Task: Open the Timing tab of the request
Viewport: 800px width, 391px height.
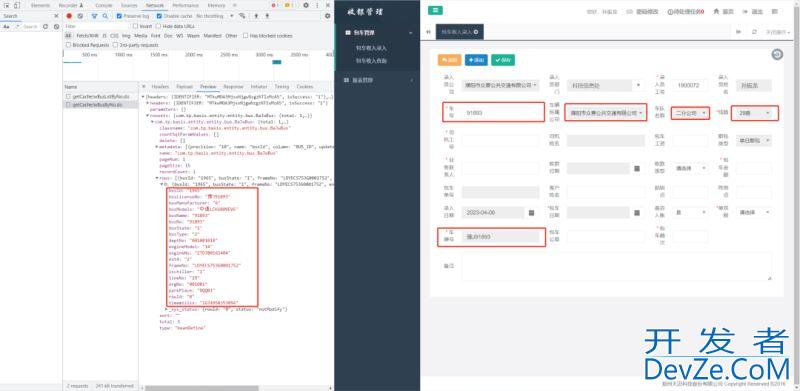Action: [x=282, y=87]
